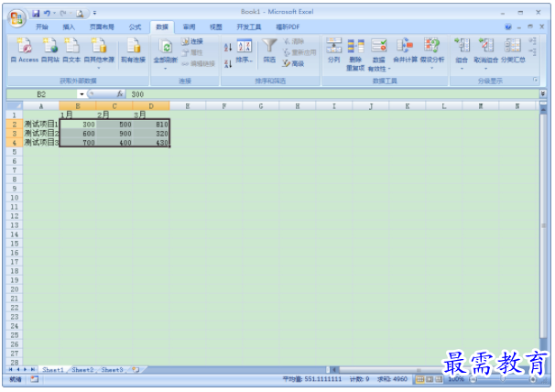555x392 pixels.
Task: Sort descending Z to A
Action: point(228,64)
